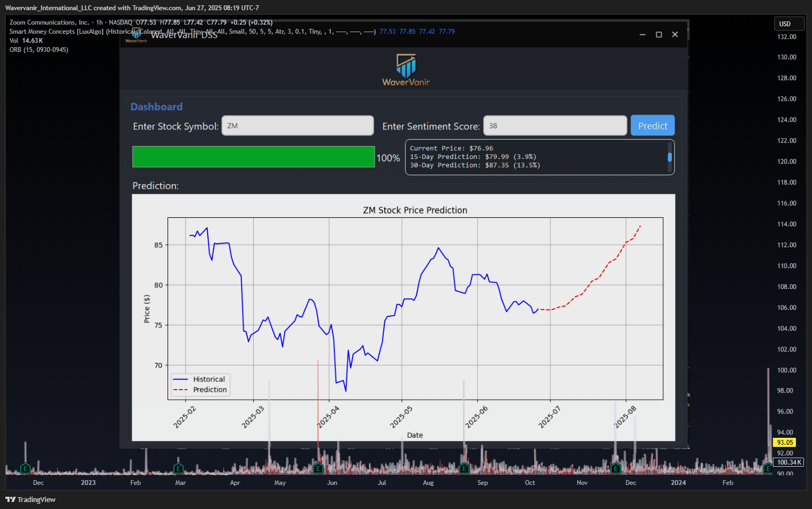This screenshot has width=812, height=509.
Task: Click the '15-Day Prediction: $79.99 (3.9%)' line
Action: 473,157
